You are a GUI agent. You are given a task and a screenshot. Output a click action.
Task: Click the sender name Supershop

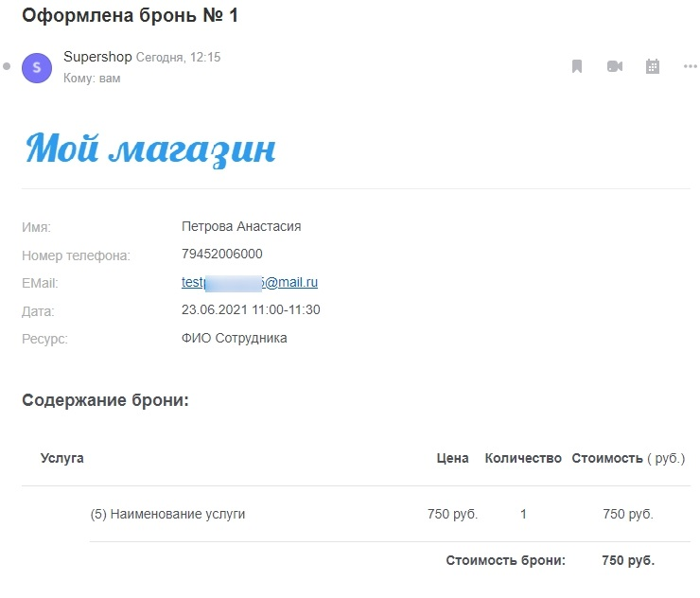click(x=97, y=57)
